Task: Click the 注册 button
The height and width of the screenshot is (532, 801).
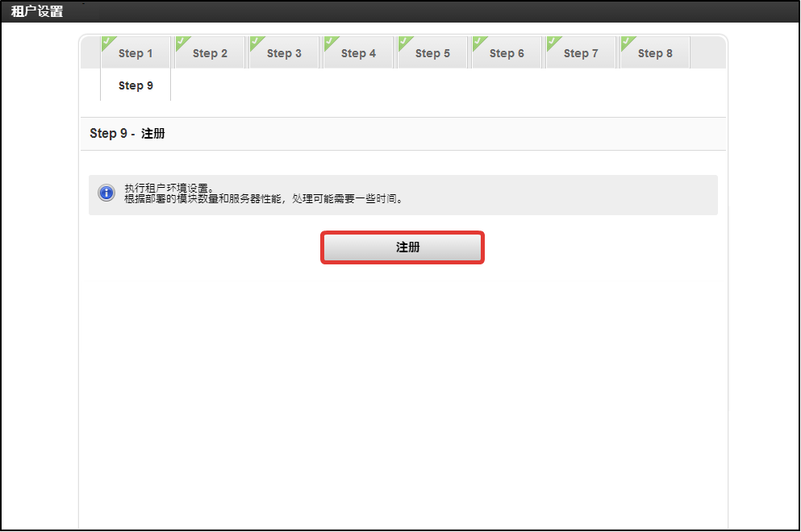Action: pos(403,247)
